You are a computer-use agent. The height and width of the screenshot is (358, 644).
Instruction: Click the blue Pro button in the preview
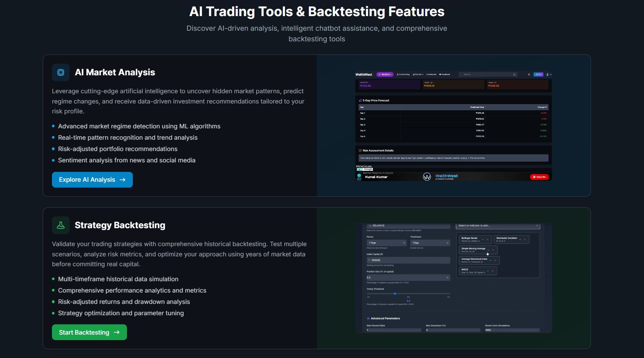[538, 75]
